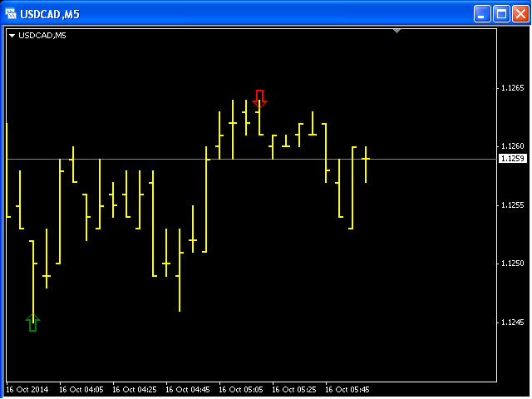Click the chart icon in the title bar

point(11,14)
